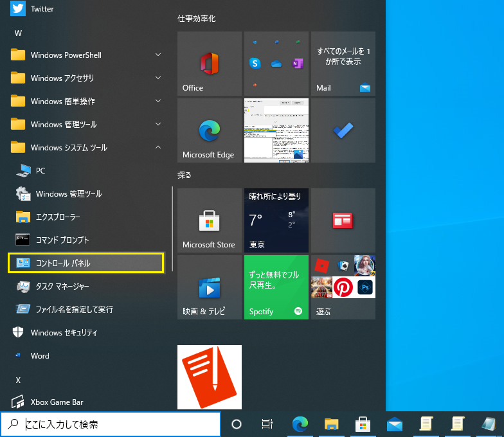The width and height of the screenshot is (504, 437).
Task: Open the Windows PowerShell folder
Action: tap(86, 55)
